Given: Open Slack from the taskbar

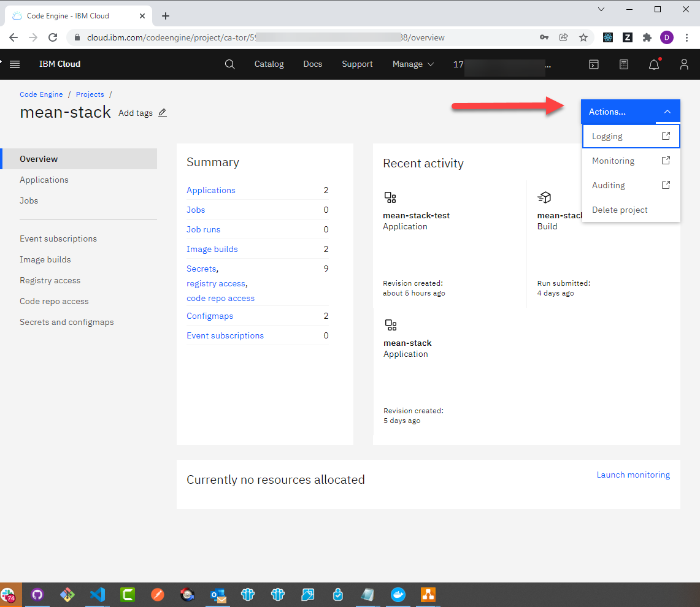Looking at the screenshot, I should 8,595.
